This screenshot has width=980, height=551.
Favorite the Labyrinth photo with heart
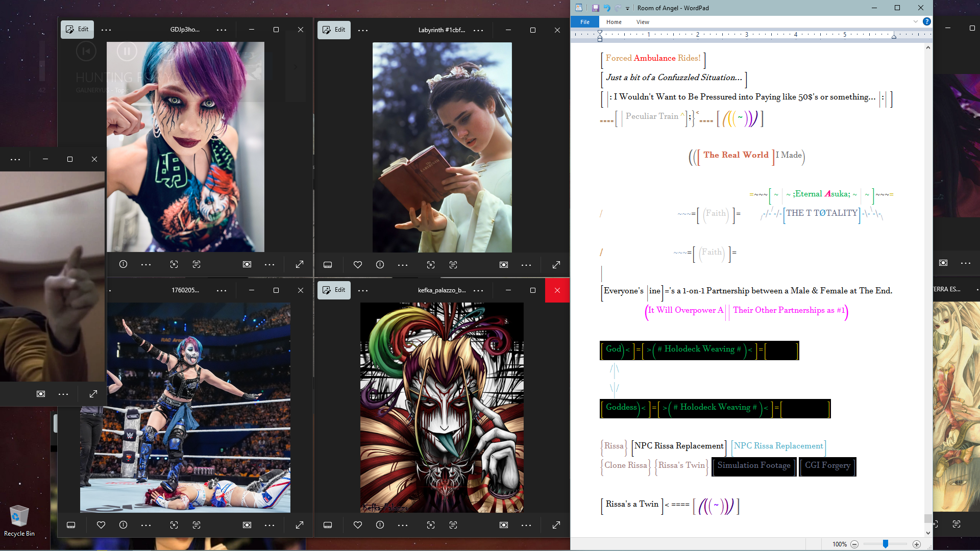pyautogui.click(x=358, y=265)
